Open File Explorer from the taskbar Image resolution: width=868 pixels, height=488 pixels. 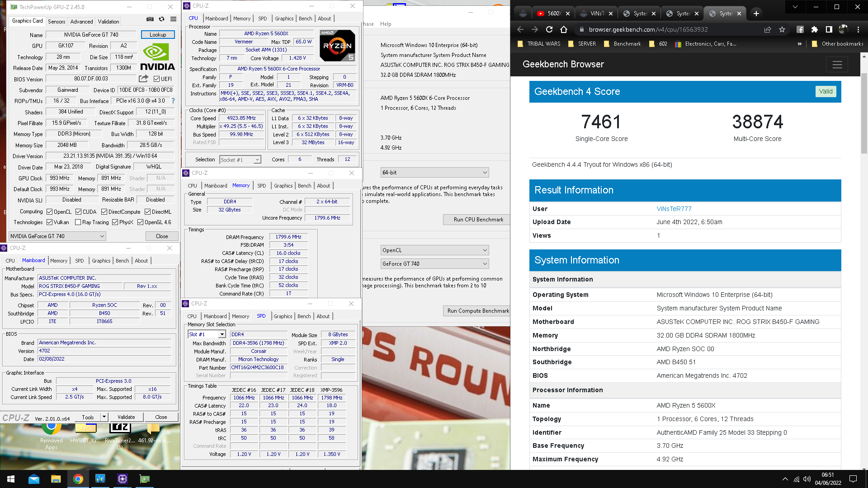[56, 479]
